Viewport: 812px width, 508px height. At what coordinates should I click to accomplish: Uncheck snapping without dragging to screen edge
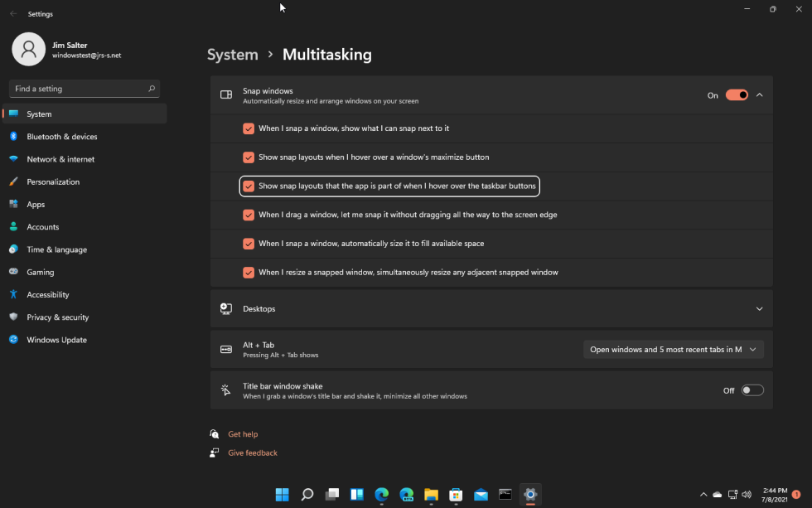coord(249,215)
